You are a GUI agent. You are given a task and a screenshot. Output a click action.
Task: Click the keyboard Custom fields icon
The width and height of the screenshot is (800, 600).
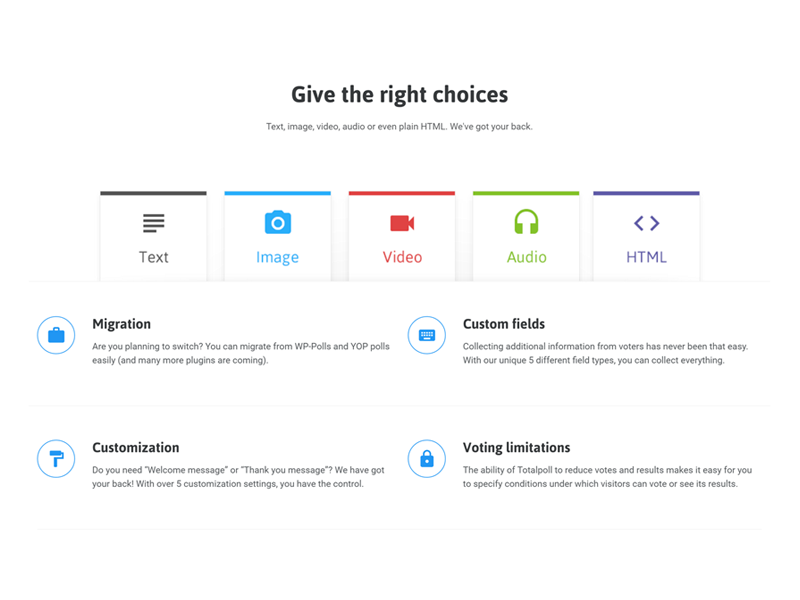tap(427, 335)
